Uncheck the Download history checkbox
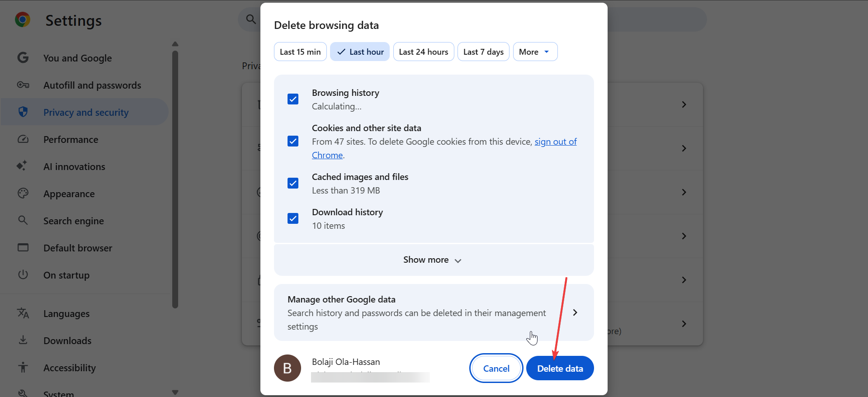Image resolution: width=868 pixels, height=397 pixels. click(x=293, y=218)
